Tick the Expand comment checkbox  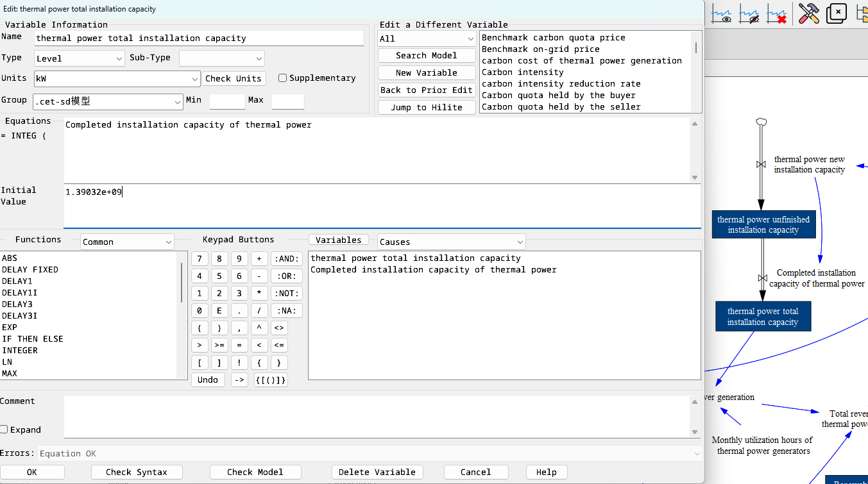coord(4,430)
